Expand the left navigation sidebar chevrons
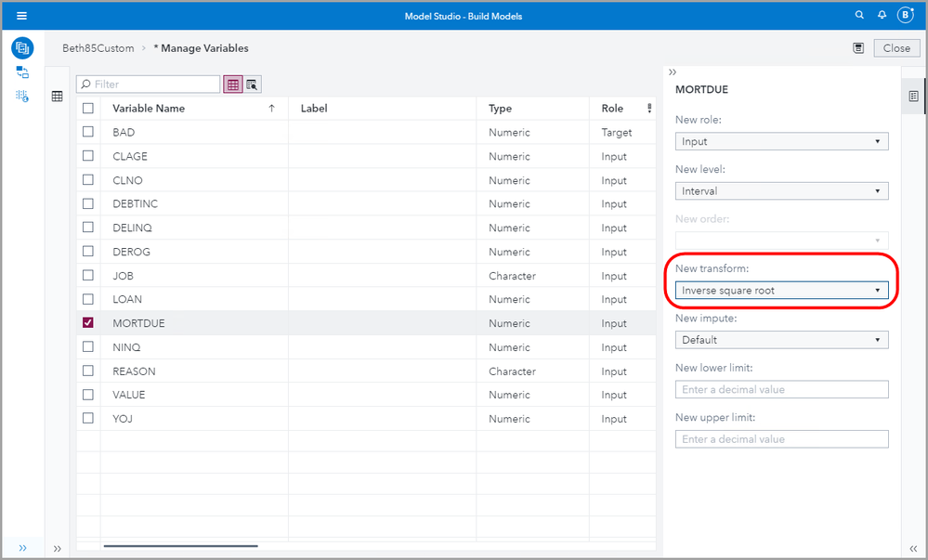 (22, 548)
